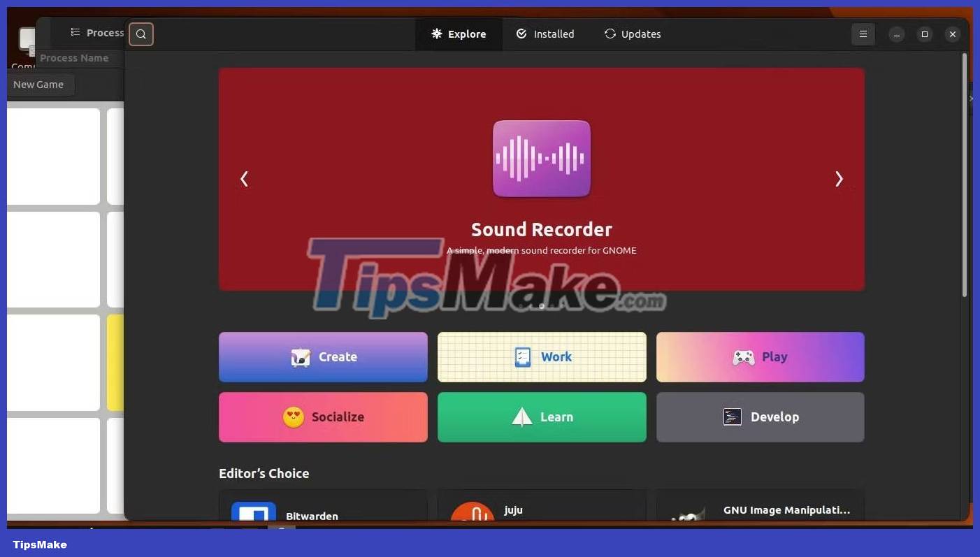
Task: Show the next featured app
Action: [x=839, y=179]
